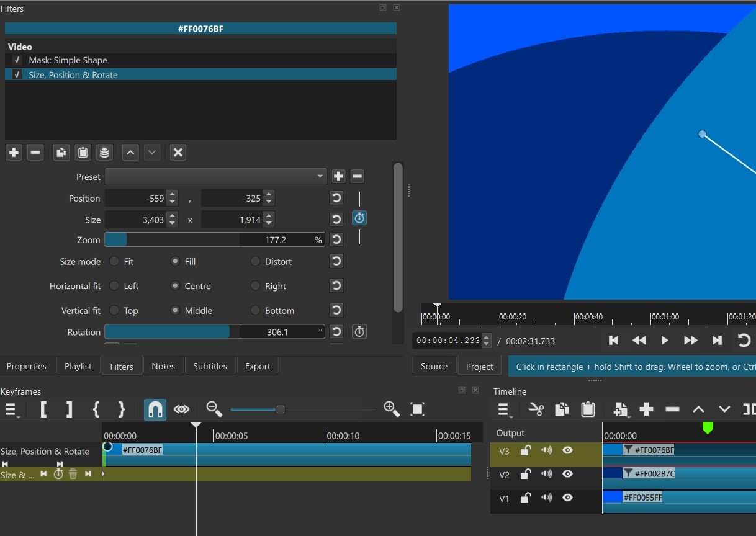The height and width of the screenshot is (536, 756).
Task: Toggle snapping magnet in Keyframes panel
Action: coord(155,409)
